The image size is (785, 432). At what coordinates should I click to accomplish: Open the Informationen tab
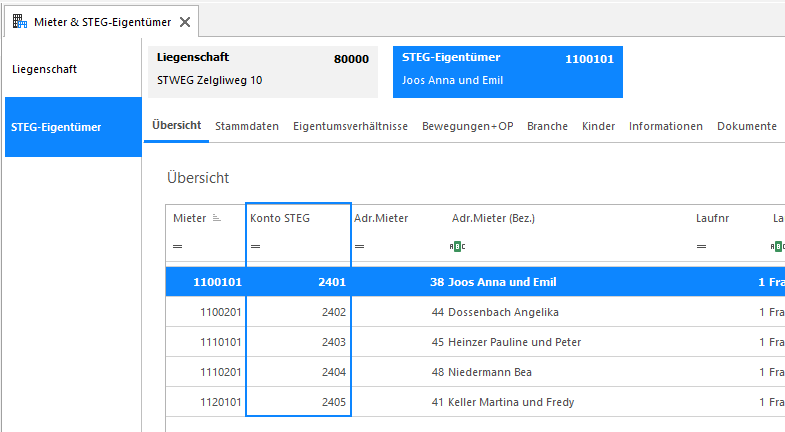(666, 126)
